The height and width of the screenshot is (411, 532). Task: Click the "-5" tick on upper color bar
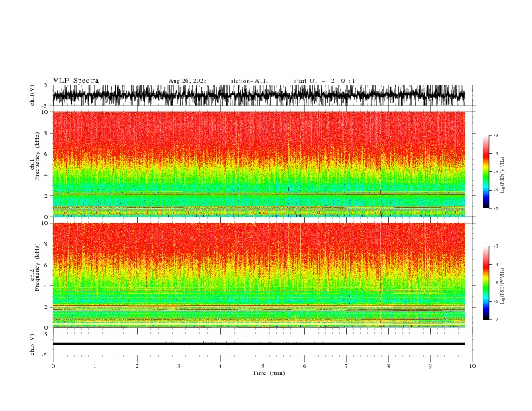(x=495, y=172)
